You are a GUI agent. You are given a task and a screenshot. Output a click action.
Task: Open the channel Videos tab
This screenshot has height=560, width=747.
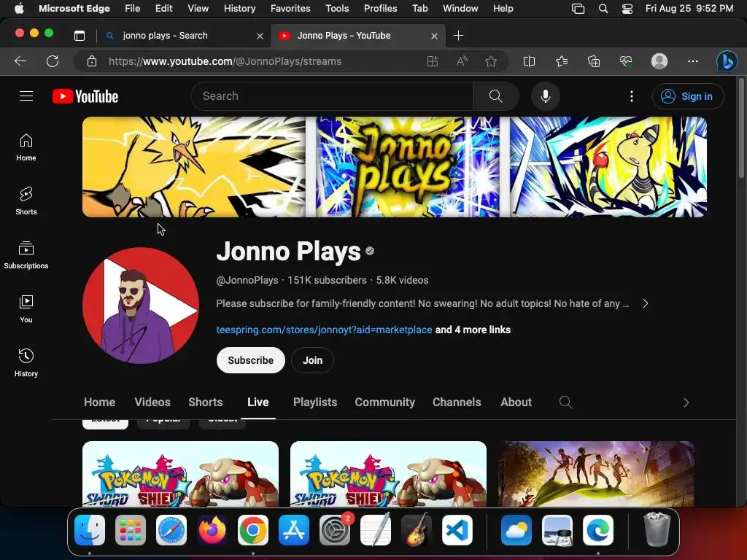coord(152,402)
